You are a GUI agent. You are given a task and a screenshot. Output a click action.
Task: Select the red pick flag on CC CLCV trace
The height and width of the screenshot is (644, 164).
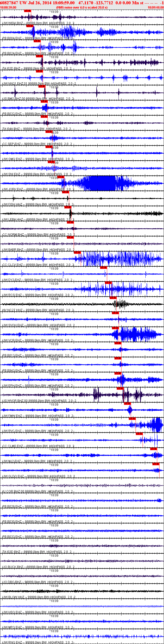tap(77, 252)
